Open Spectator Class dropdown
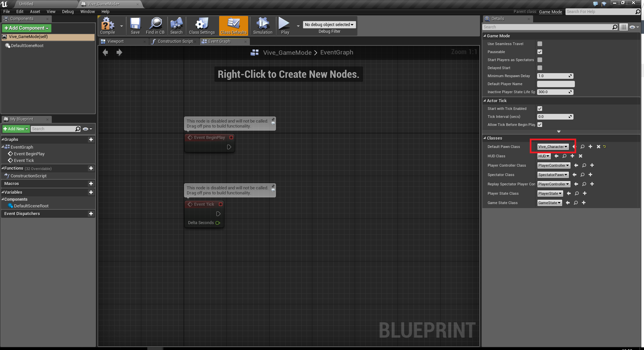 pyautogui.click(x=553, y=175)
